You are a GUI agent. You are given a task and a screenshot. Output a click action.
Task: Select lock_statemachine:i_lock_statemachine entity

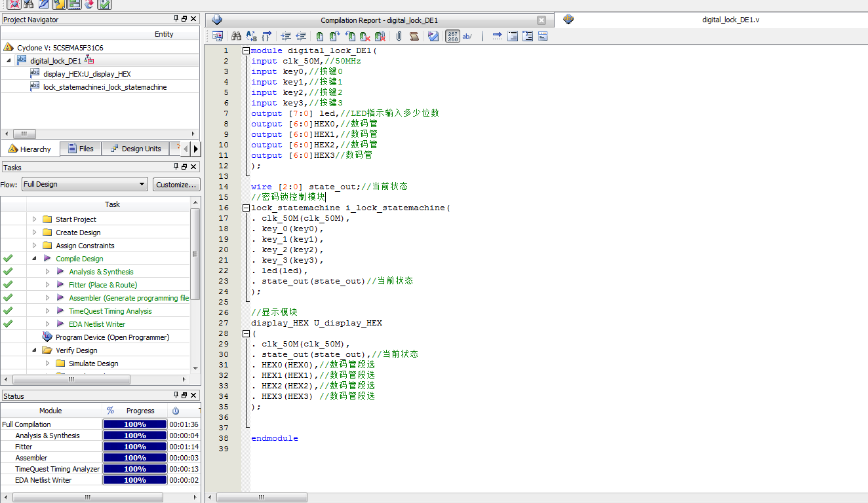[105, 87]
